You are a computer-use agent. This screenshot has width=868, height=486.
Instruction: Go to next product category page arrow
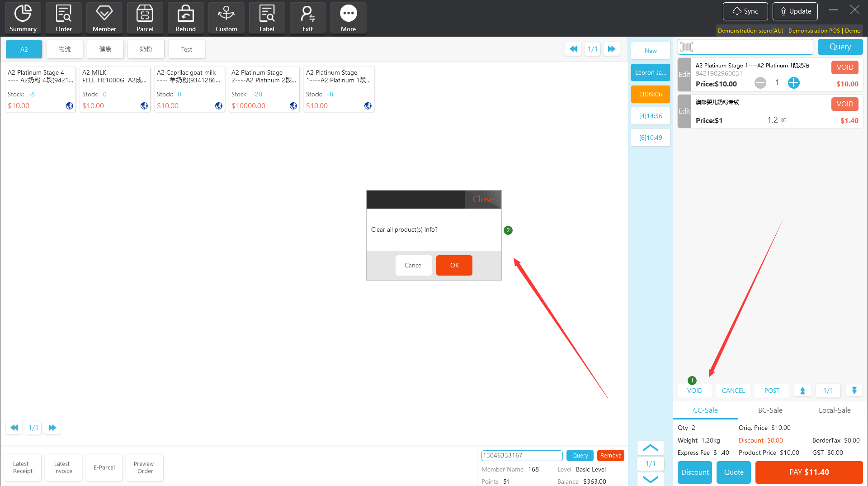coord(611,49)
